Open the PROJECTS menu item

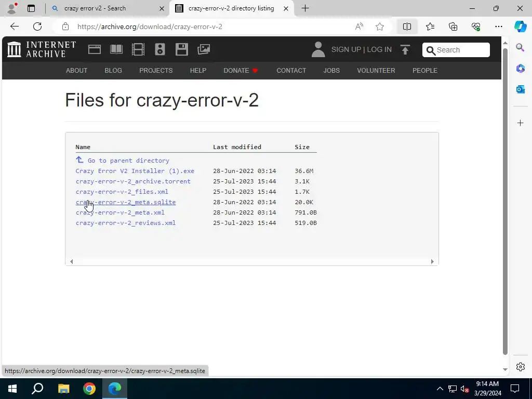pyautogui.click(x=156, y=71)
